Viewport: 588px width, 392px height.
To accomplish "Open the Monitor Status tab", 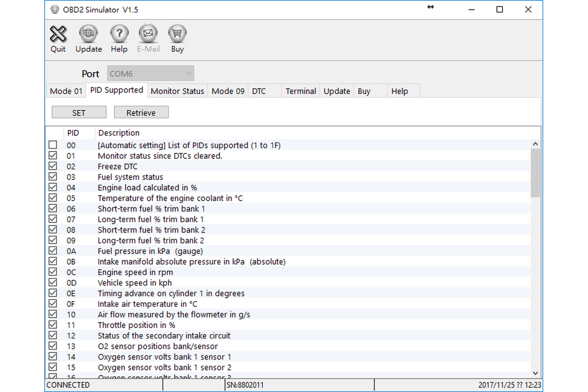I will pyautogui.click(x=177, y=91).
